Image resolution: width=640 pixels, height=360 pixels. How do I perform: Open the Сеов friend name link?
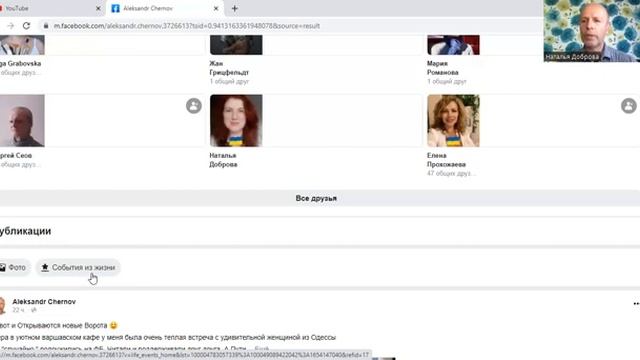click(x=16, y=156)
